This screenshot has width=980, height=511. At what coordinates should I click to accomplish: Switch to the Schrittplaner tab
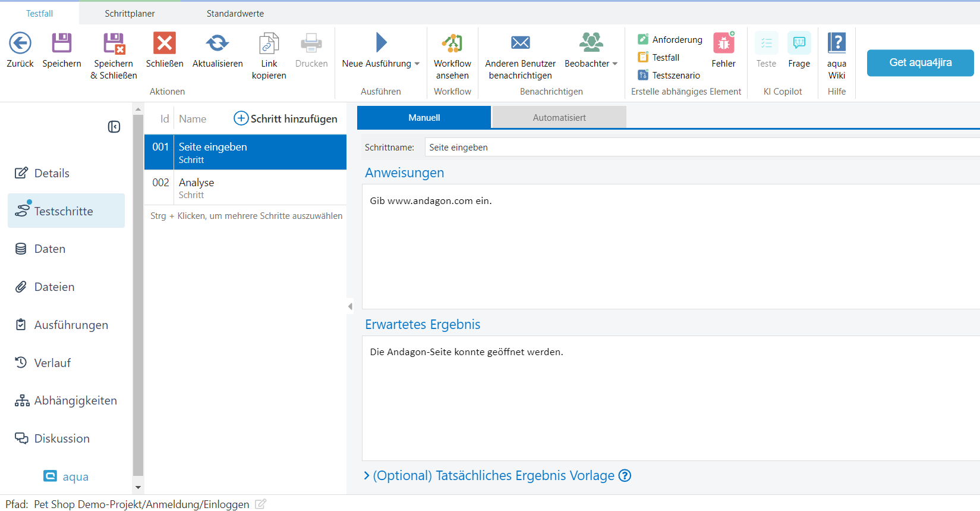point(130,13)
